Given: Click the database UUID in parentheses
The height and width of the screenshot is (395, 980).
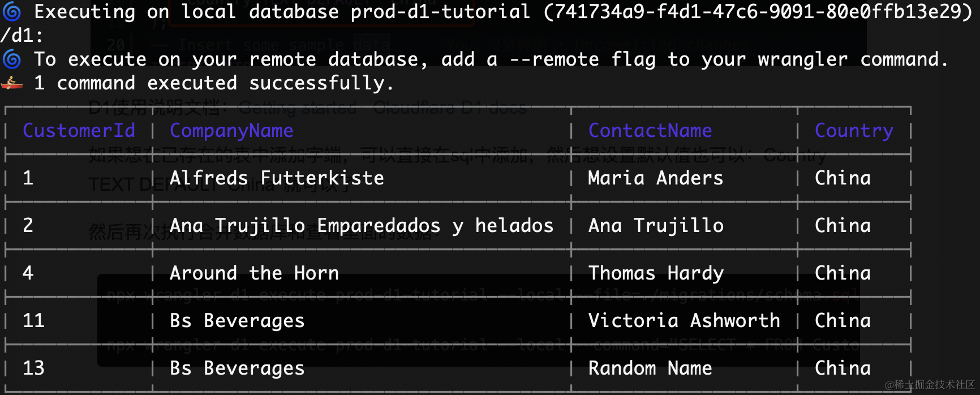Looking at the screenshot, I should click(758, 11).
